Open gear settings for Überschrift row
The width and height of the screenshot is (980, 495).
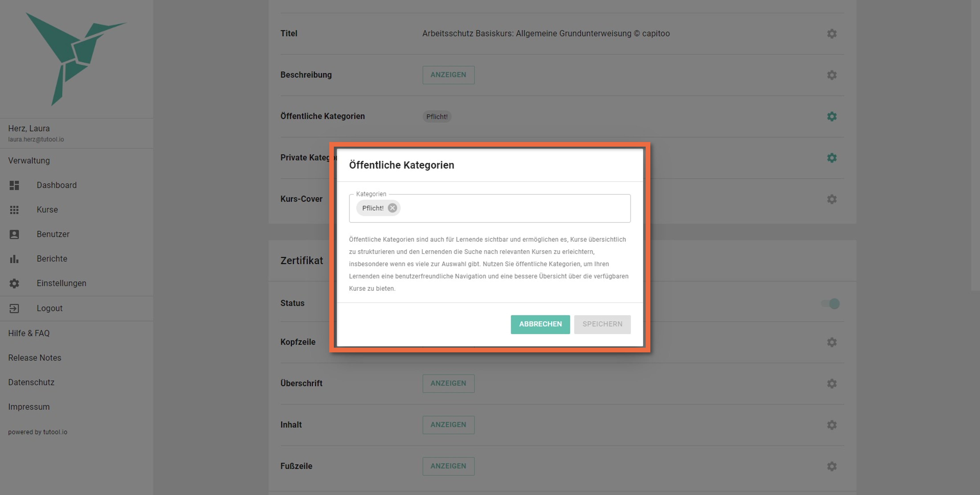click(x=832, y=383)
